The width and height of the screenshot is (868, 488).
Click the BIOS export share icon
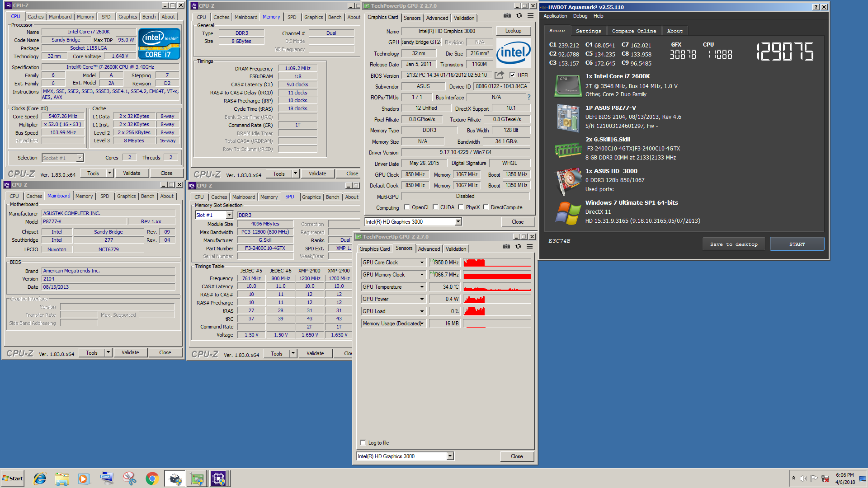(499, 75)
